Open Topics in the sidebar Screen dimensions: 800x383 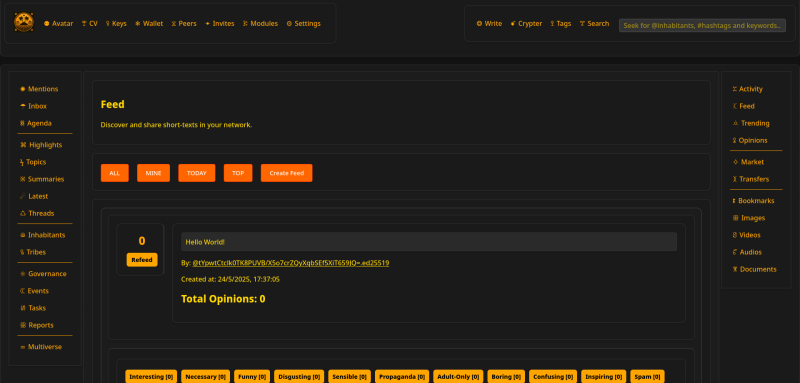click(33, 162)
